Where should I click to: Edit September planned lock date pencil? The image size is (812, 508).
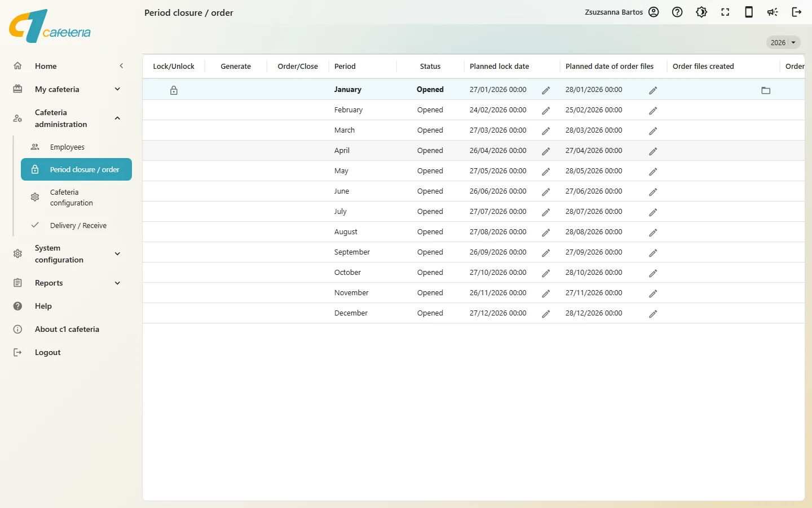click(x=546, y=253)
